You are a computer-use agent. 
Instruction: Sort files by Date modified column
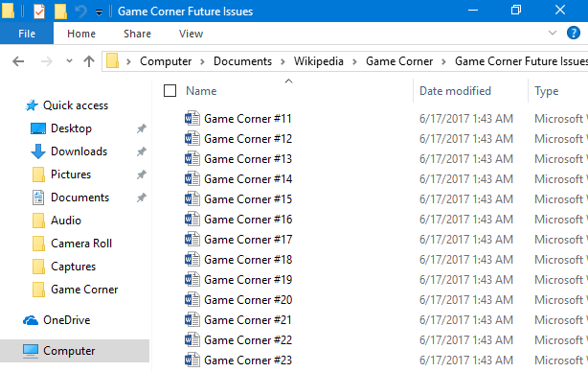click(x=455, y=91)
